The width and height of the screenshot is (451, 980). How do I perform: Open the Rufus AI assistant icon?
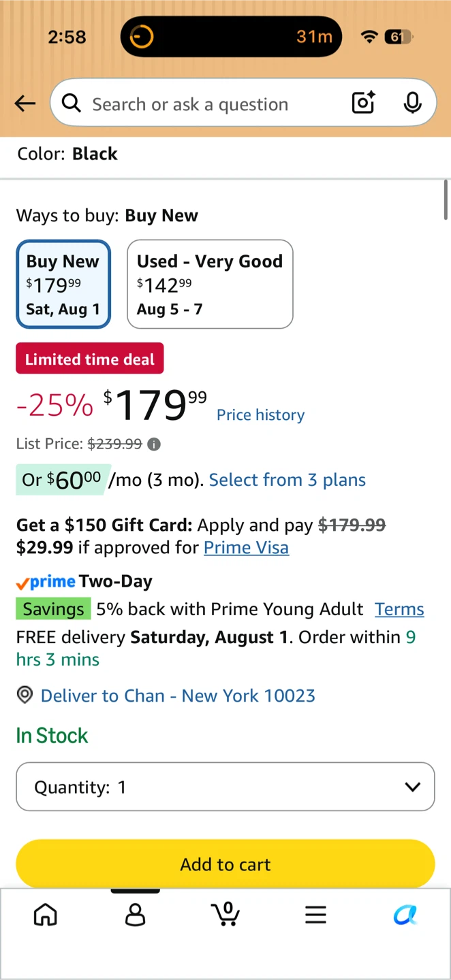tap(405, 915)
